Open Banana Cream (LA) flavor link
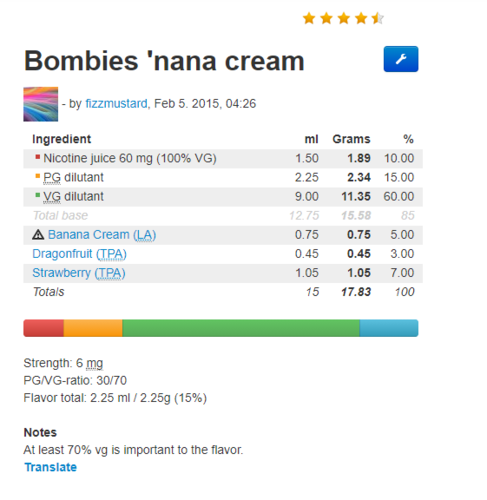The height and width of the screenshot is (500, 487). click(x=102, y=235)
